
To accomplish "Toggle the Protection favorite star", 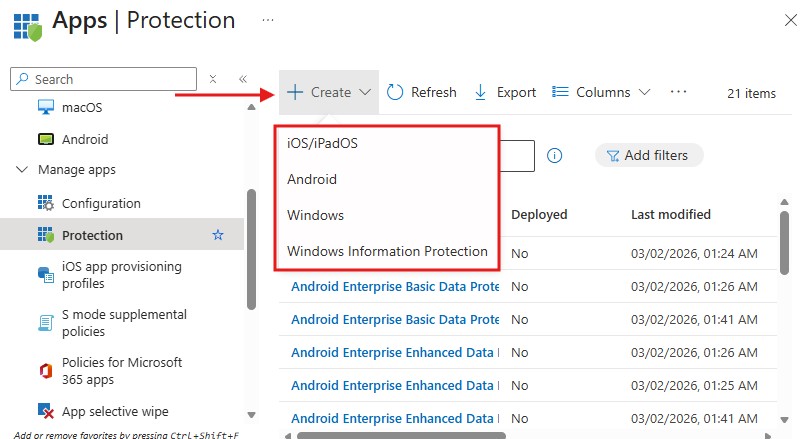I will point(218,235).
